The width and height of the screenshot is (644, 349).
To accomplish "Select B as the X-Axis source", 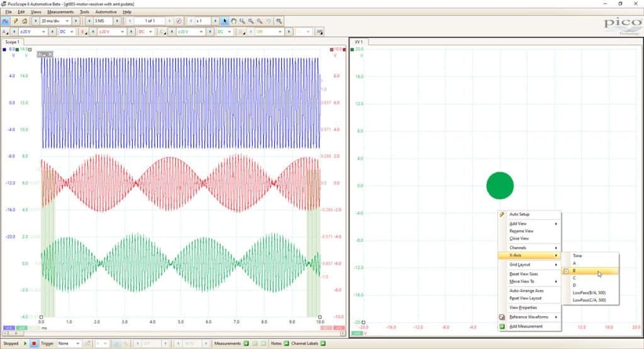I will [590, 271].
